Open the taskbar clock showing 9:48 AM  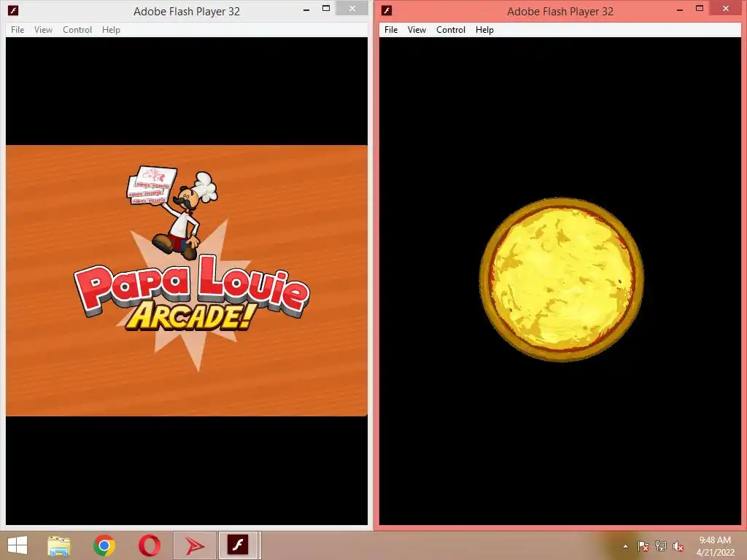pos(715,546)
